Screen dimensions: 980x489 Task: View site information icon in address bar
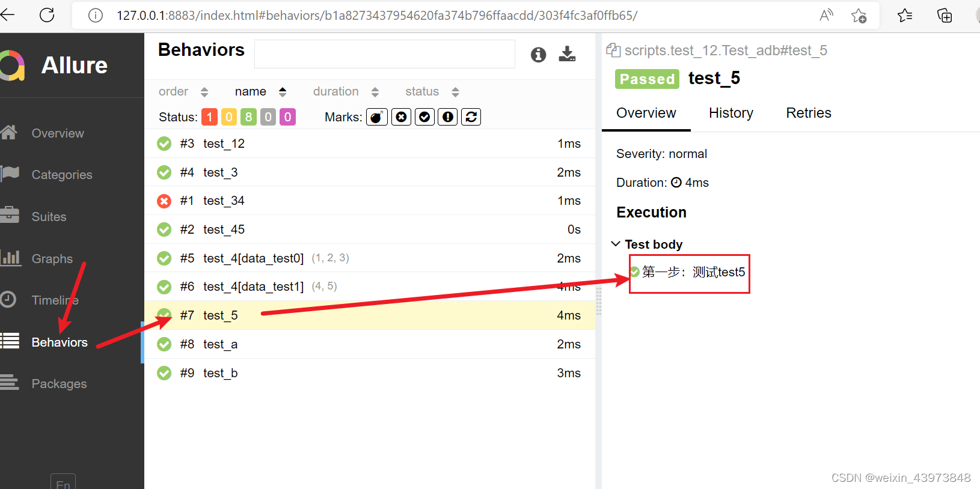click(95, 15)
